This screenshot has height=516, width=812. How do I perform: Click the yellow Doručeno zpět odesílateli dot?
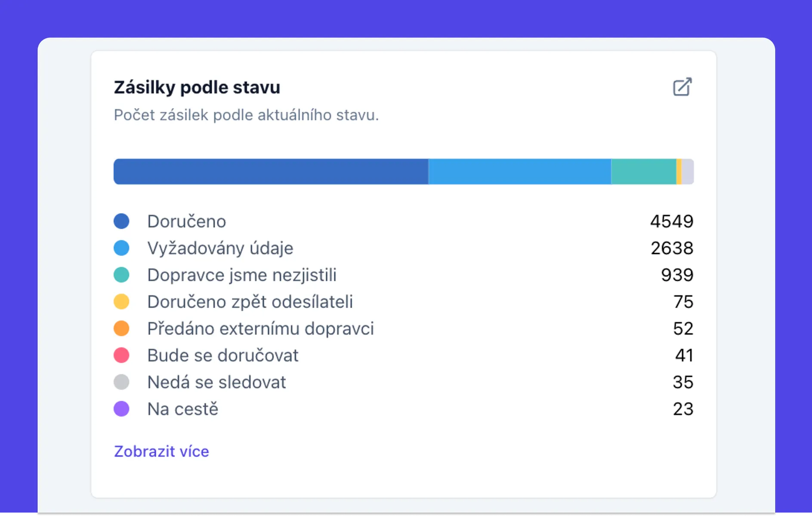(122, 301)
